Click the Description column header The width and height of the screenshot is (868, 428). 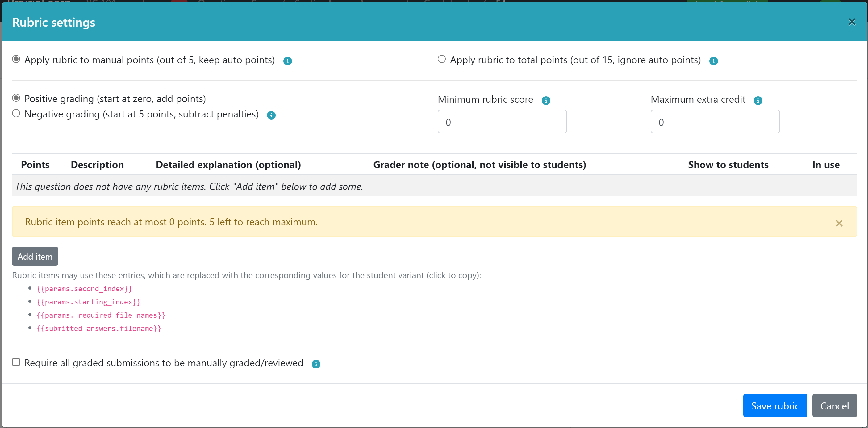tap(97, 165)
